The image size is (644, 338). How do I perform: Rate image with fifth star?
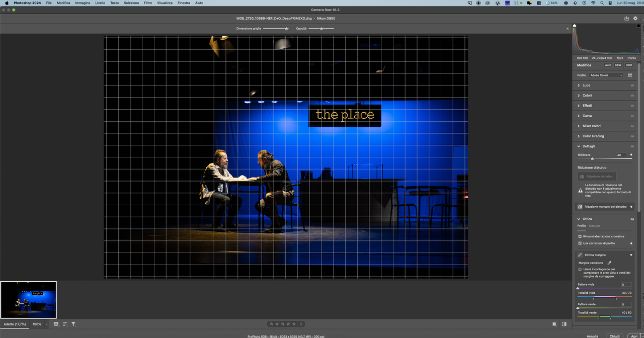pos(294,324)
